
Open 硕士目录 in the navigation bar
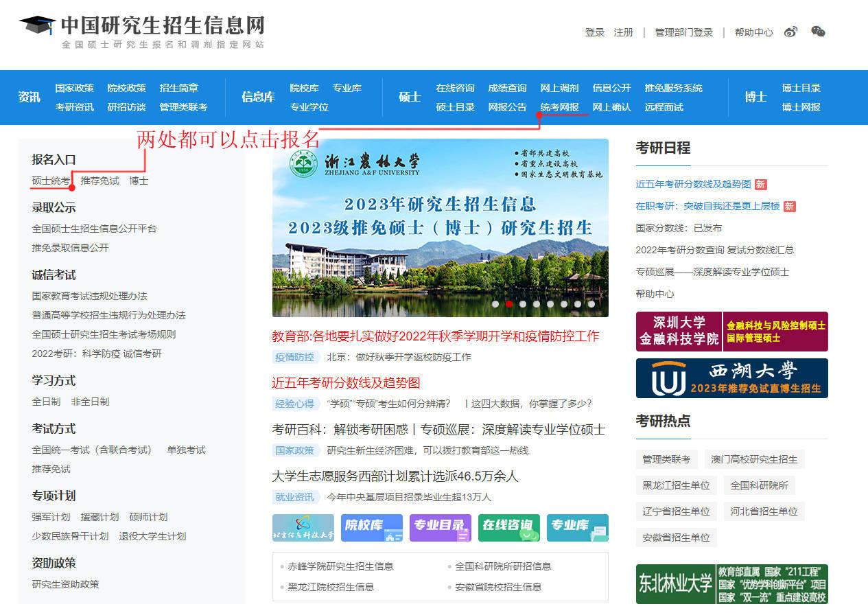coord(456,107)
